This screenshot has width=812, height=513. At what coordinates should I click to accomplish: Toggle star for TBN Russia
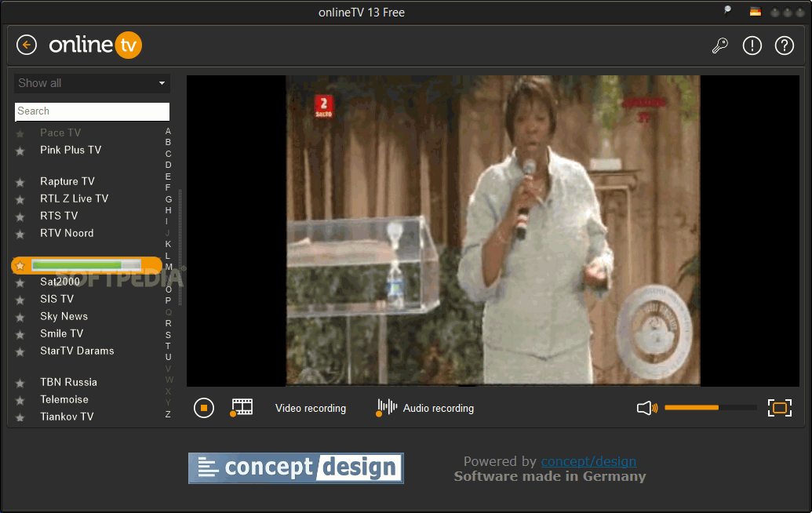20,383
